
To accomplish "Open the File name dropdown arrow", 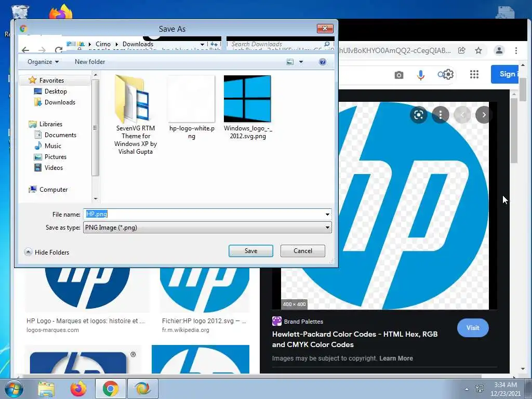I will (327, 214).
